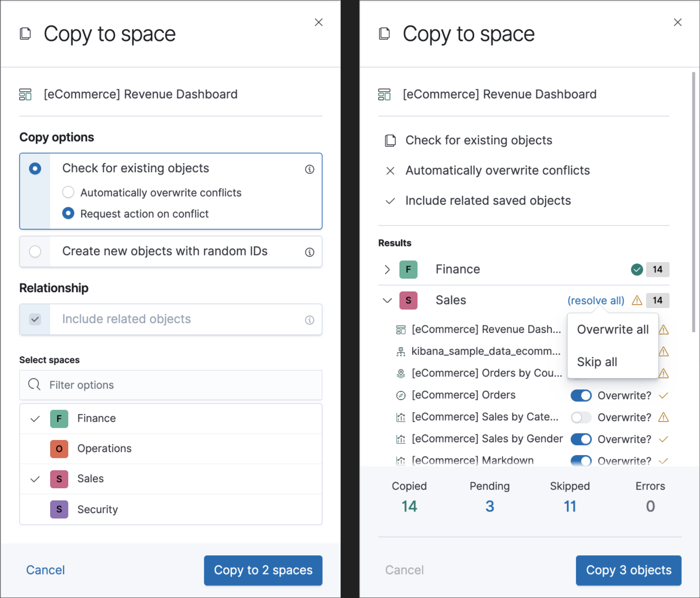700x598 pixels.
Task: Click the warning triangle beside Sales by Category
Action: 664,417
